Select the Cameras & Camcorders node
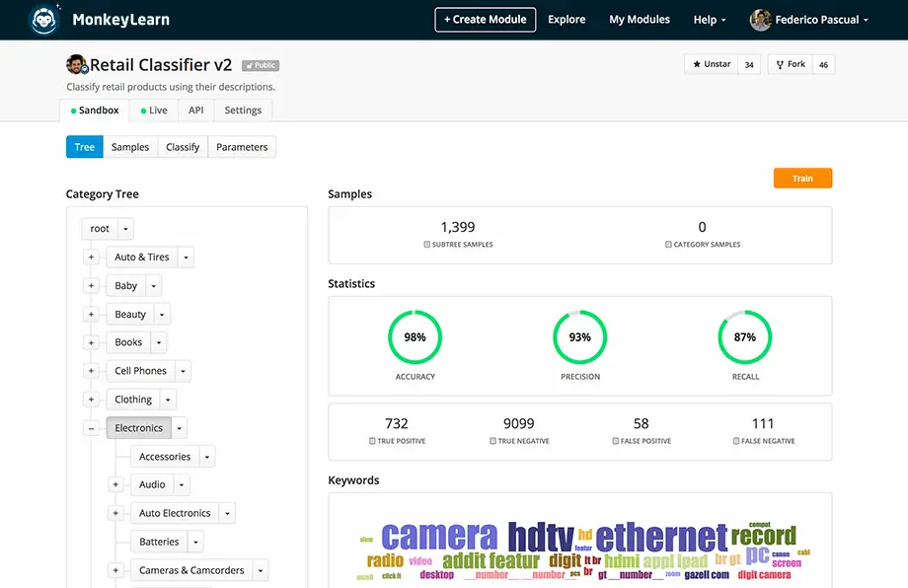Image resolution: width=908 pixels, height=588 pixels. pyautogui.click(x=191, y=570)
